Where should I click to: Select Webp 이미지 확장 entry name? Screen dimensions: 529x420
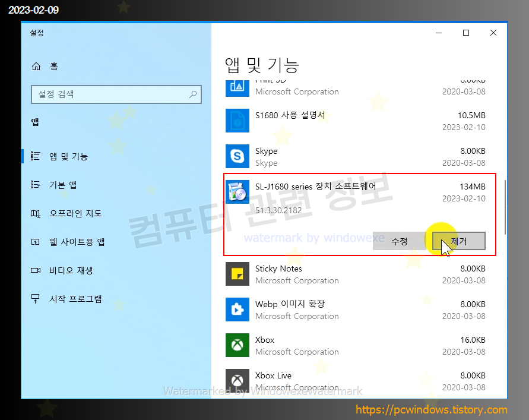pos(290,304)
